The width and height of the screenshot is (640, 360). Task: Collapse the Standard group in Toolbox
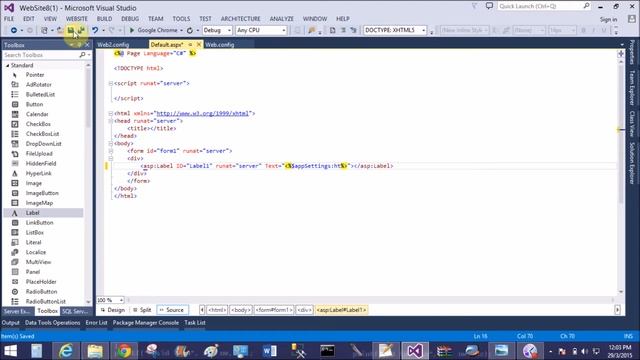(x=7, y=65)
